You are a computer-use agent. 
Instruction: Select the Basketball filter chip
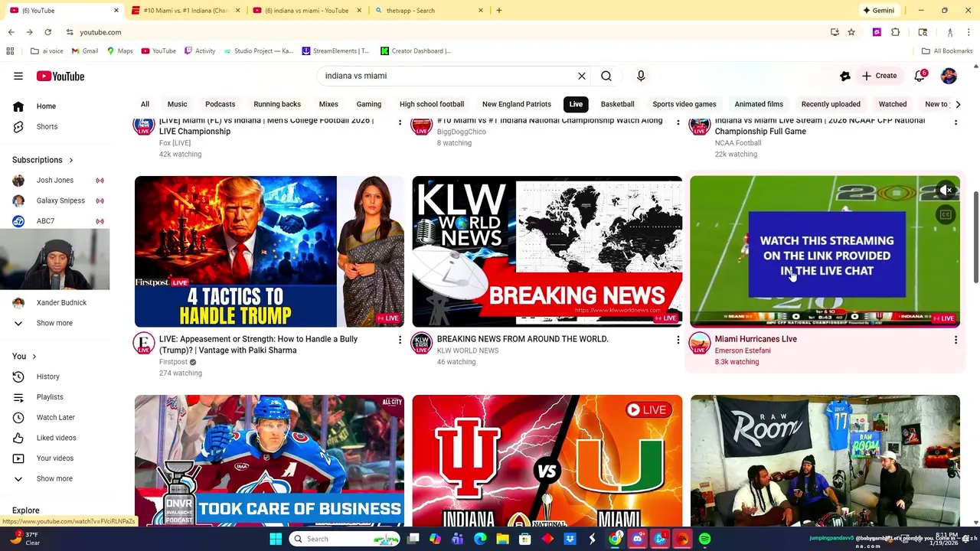click(x=617, y=104)
